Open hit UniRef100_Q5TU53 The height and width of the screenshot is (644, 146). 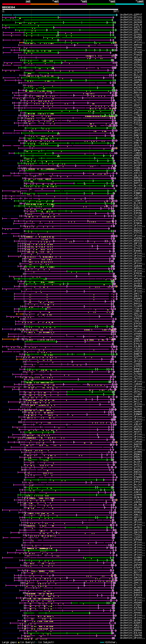click(131, 361)
